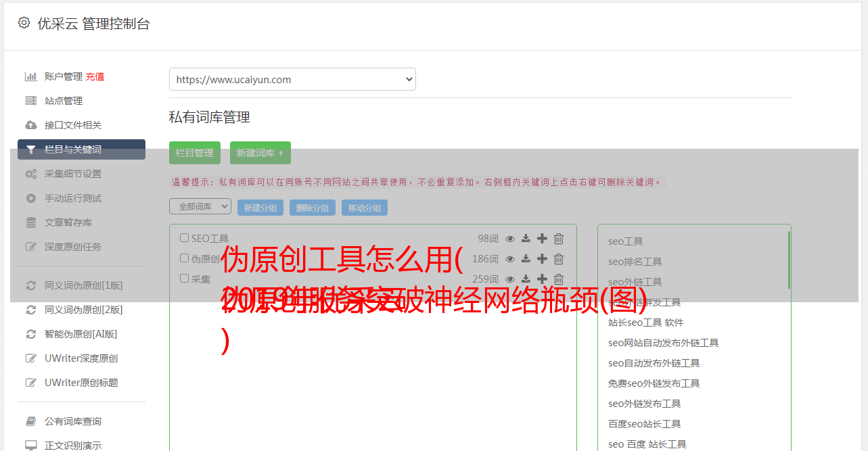Click the 接口文件相关 cloud upload icon
This screenshot has height=451, width=868.
pyautogui.click(x=31, y=125)
